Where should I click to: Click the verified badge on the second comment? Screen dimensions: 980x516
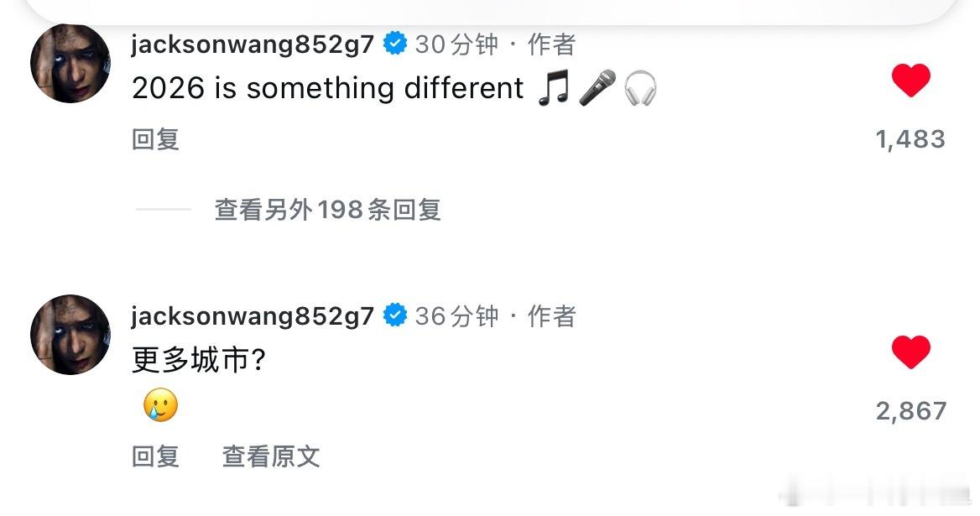tap(394, 316)
